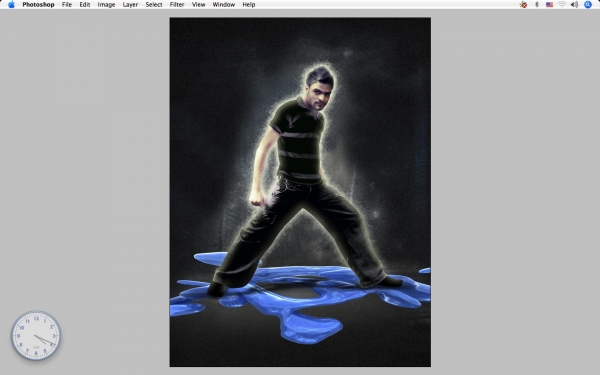Click the analog clock widget
Viewport: 600px width, 375px height.
click(36, 336)
